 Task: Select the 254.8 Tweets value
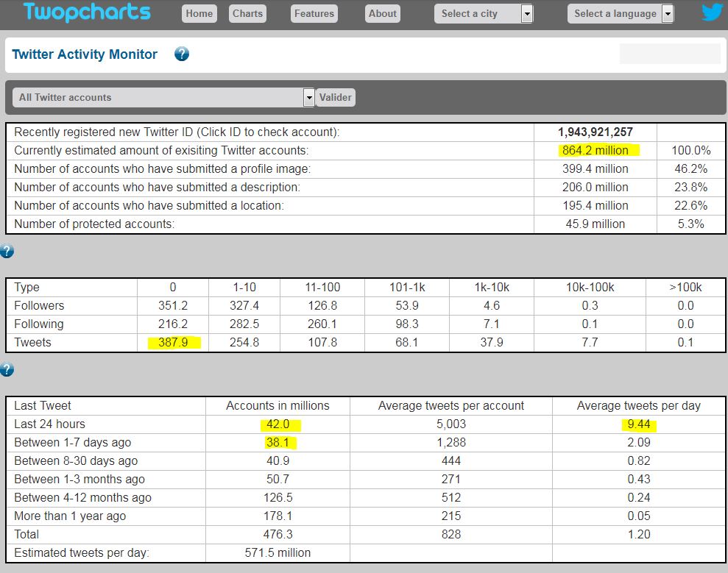click(x=244, y=343)
